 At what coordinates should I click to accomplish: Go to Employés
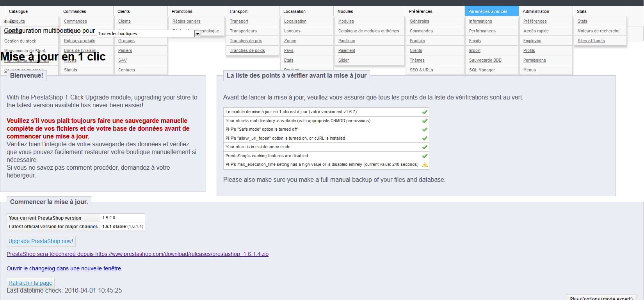point(532,41)
